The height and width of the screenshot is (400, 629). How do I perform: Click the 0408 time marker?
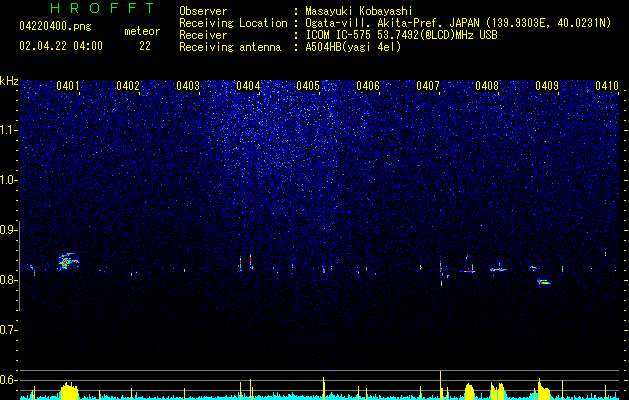487,86
